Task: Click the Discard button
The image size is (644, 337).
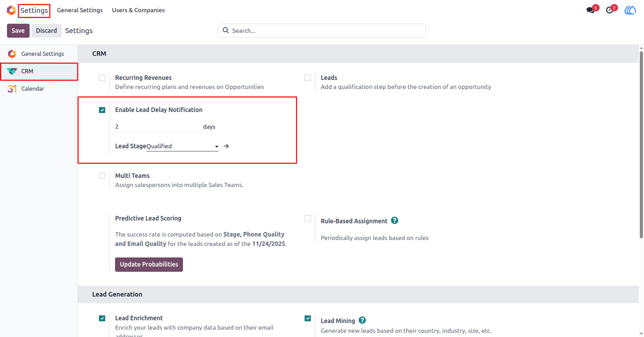Action: pos(46,31)
